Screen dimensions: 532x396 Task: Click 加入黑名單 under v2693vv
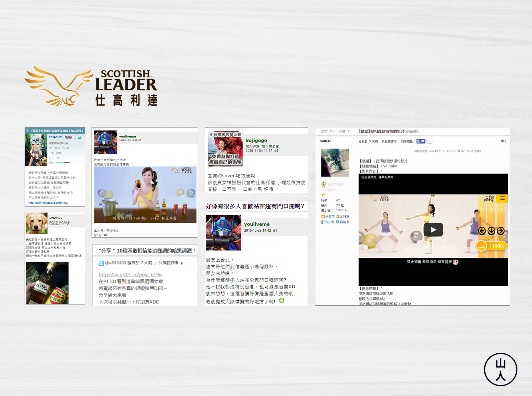tap(64, 222)
